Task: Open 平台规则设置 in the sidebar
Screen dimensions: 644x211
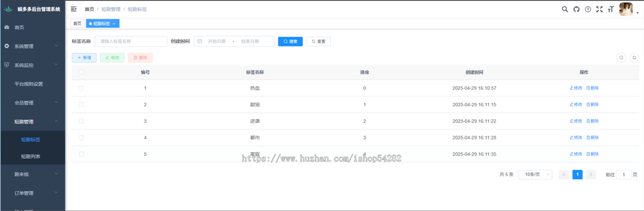Action: coord(32,84)
